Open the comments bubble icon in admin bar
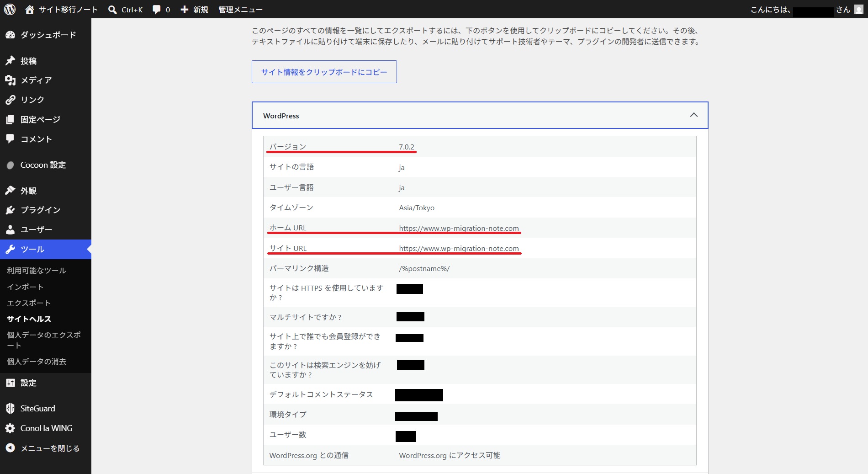The width and height of the screenshot is (868, 474). point(157,10)
